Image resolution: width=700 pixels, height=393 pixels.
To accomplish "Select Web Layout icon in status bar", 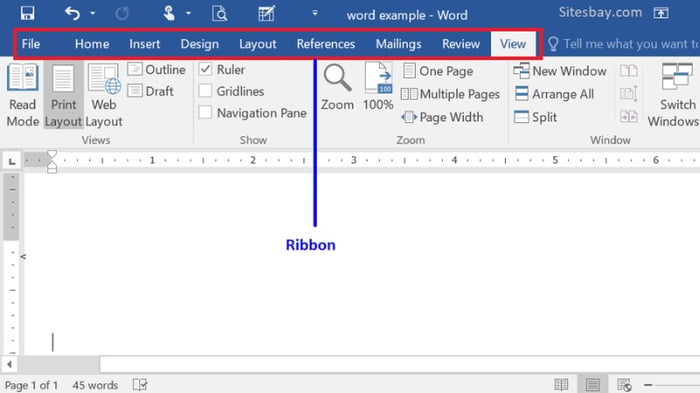I will 624,385.
